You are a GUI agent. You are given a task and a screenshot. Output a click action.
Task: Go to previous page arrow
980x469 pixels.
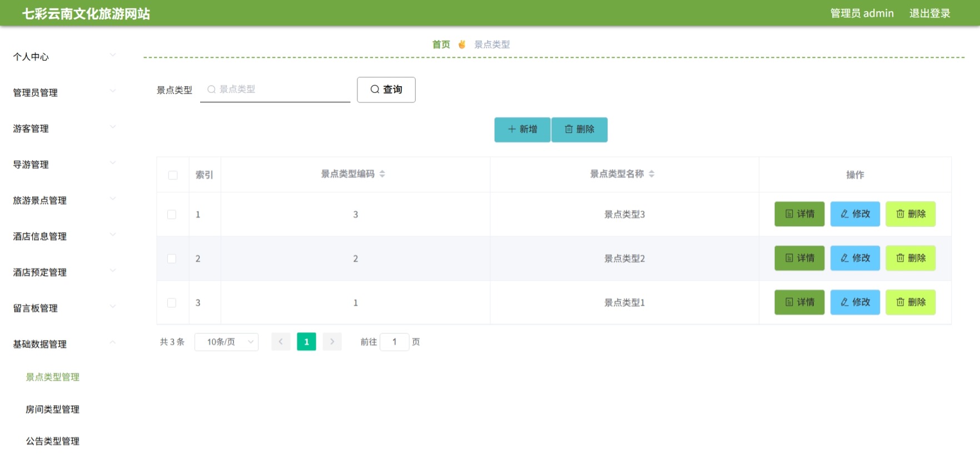[281, 342]
